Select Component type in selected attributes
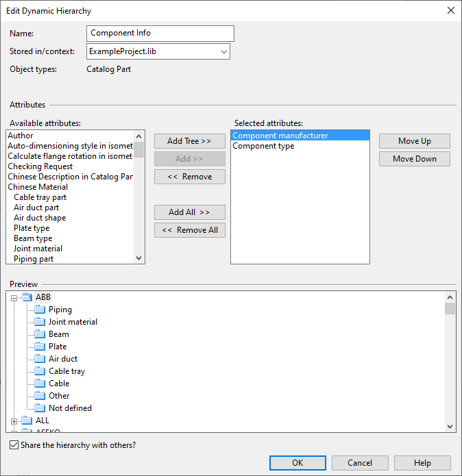The height and width of the screenshot is (476, 462). click(264, 146)
